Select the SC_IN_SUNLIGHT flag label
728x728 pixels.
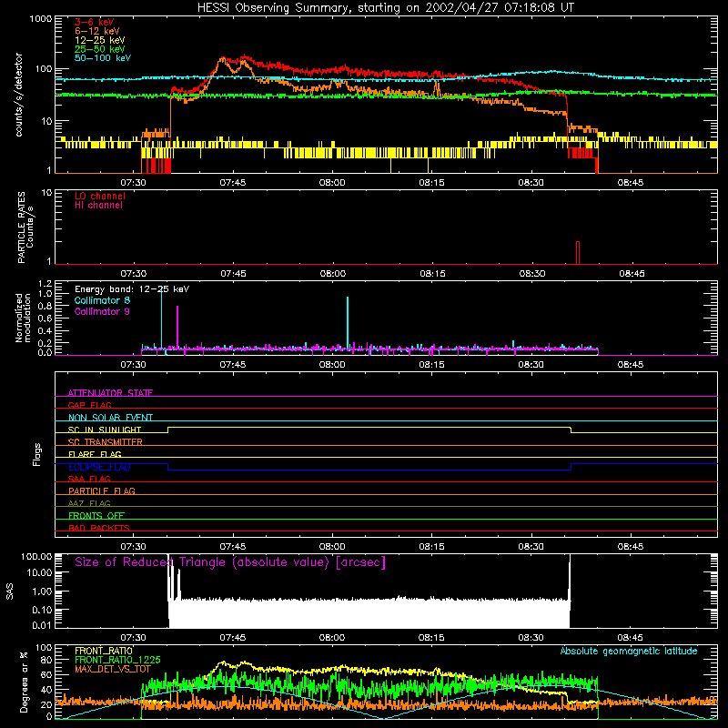point(105,430)
